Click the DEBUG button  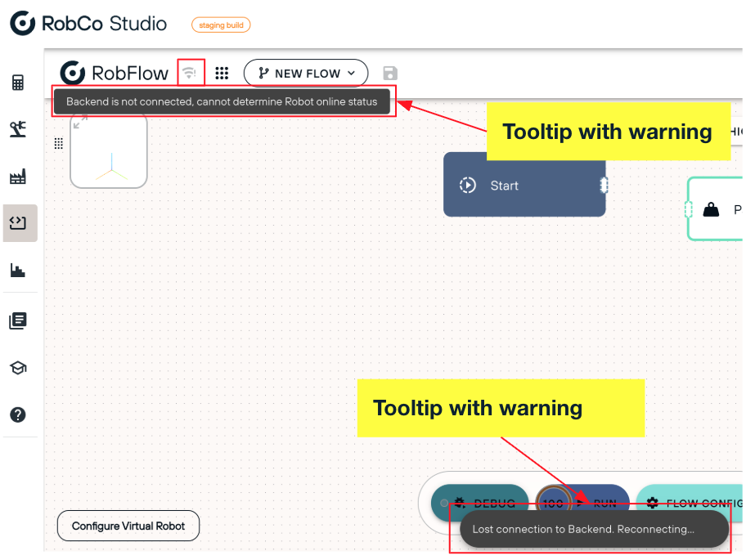pyautogui.click(x=479, y=504)
